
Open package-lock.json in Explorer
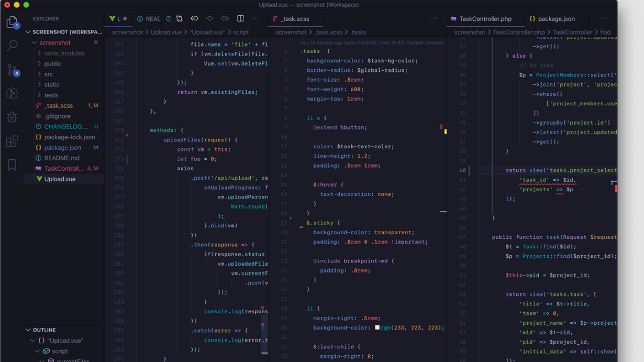coord(64,137)
